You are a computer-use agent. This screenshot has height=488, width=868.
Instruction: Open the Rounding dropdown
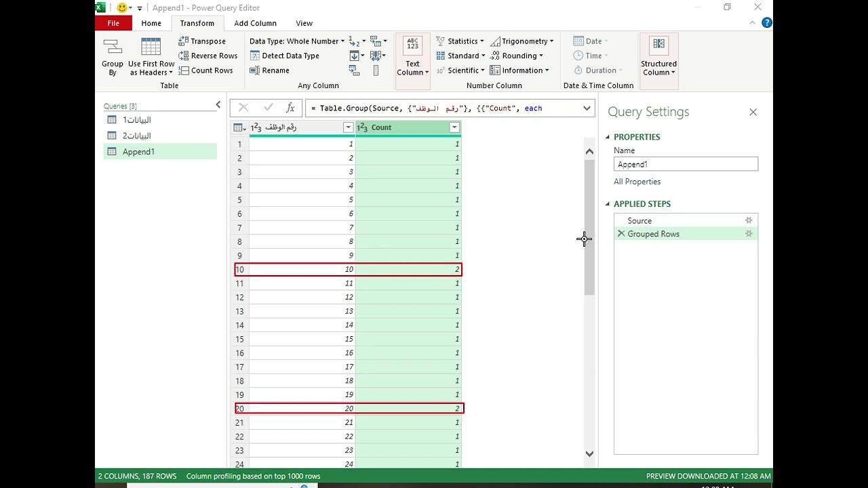point(517,56)
